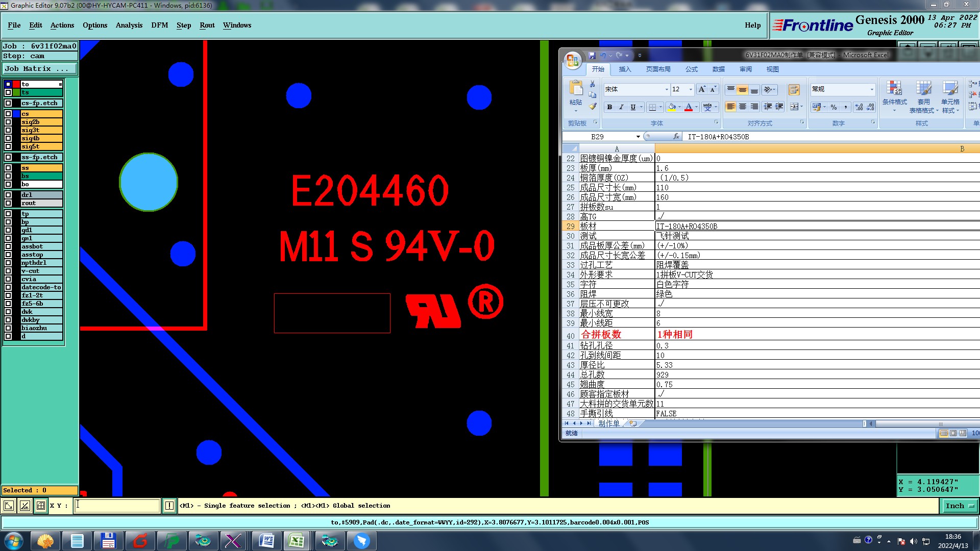The width and height of the screenshot is (980, 551).
Task: Open Word from the taskbar
Action: click(x=266, y=541)
